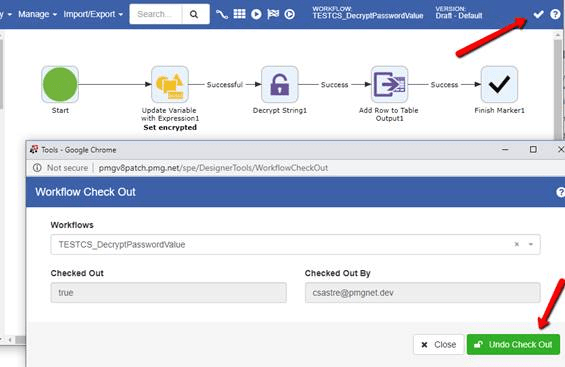Select the Add Row to Table Output1 node
Viewport: 565px width, 367px height.
(390, 84)
